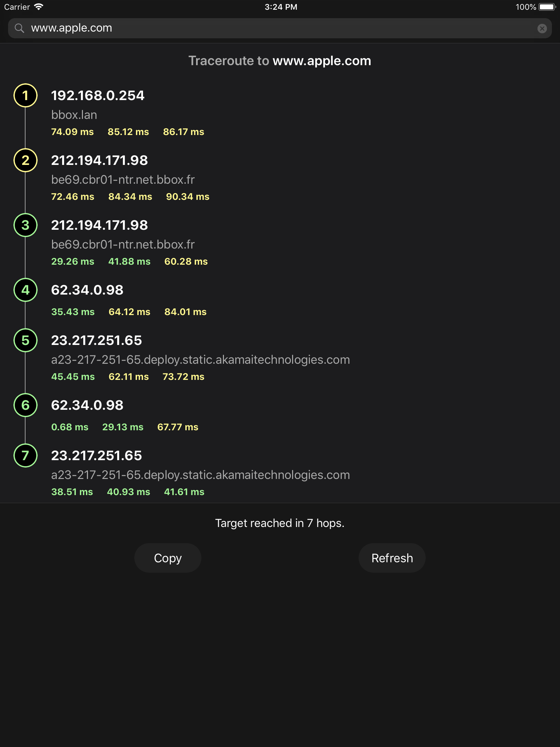
Task: Select IP address 62.34.0.98 on hop 4
Action: point(87,290)
